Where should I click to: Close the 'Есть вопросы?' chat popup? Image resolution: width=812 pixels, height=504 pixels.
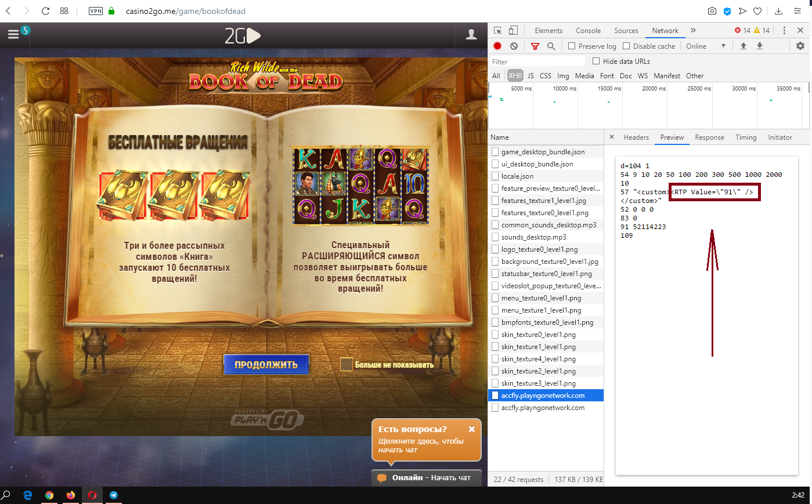tap(472, 429)
